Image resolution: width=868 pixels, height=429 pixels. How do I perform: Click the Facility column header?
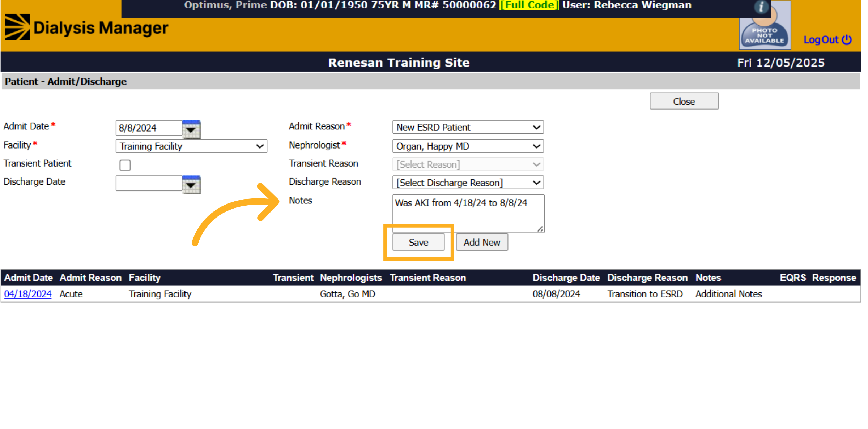[x=145, y=278]
